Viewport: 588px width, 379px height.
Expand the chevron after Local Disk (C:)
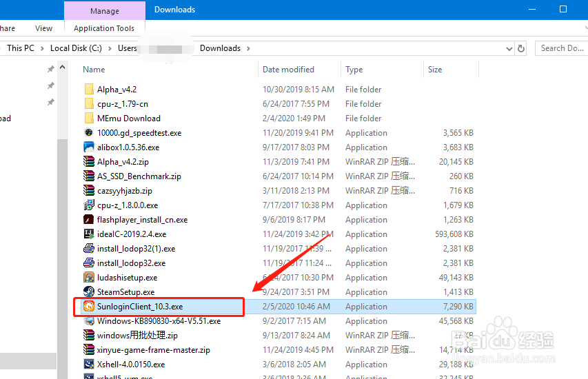point(110,48)
